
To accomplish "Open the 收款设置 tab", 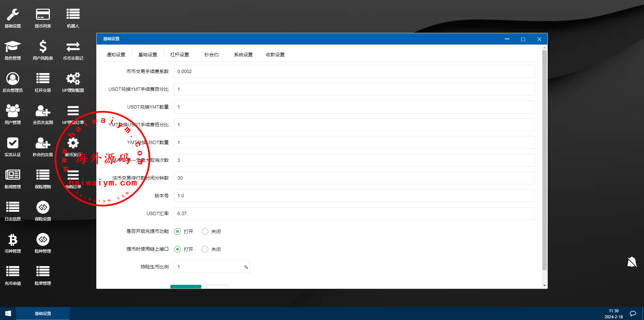I will click(x=275, y=55).
